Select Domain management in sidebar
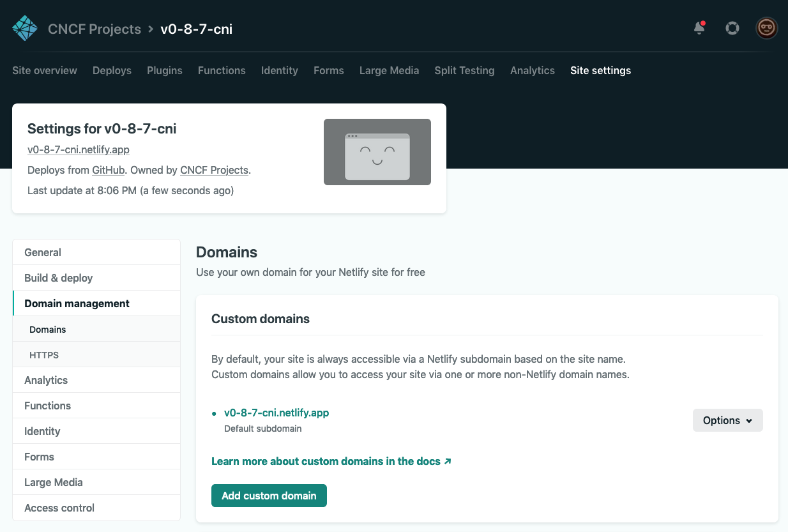The width and height of the screenshot is (788, 532). click(x=96, y=303)
